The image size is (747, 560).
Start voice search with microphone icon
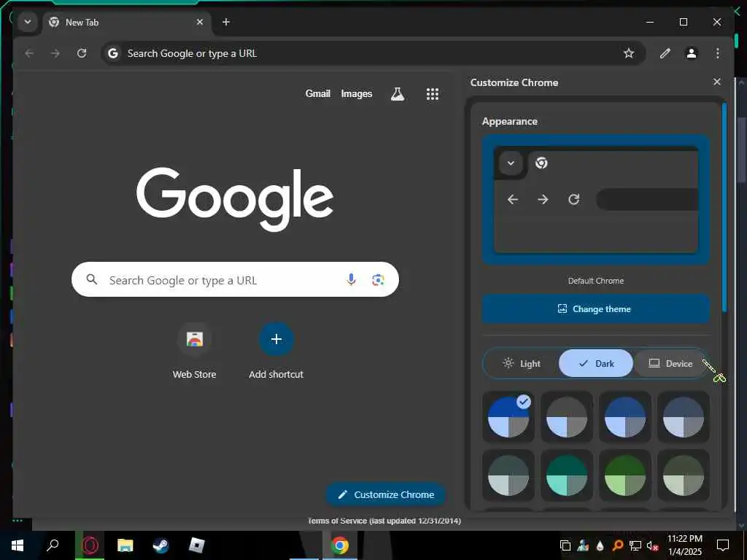pos(351,279)
